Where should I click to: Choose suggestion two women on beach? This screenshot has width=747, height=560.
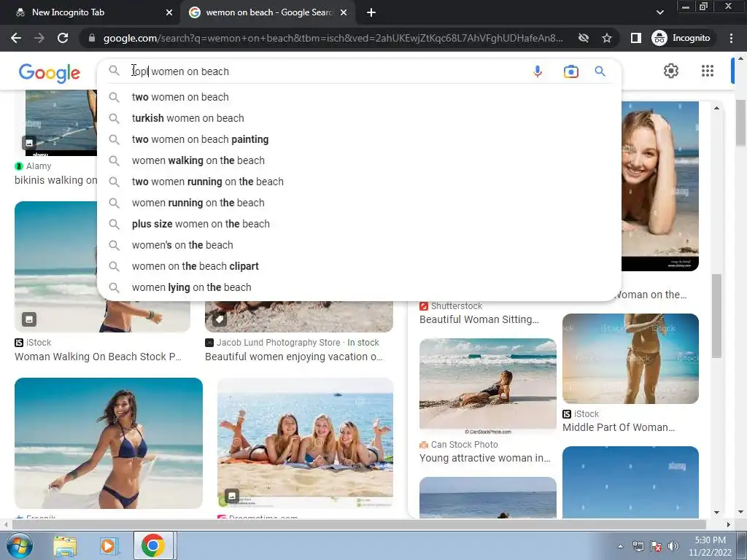click(x=359, y=97)
